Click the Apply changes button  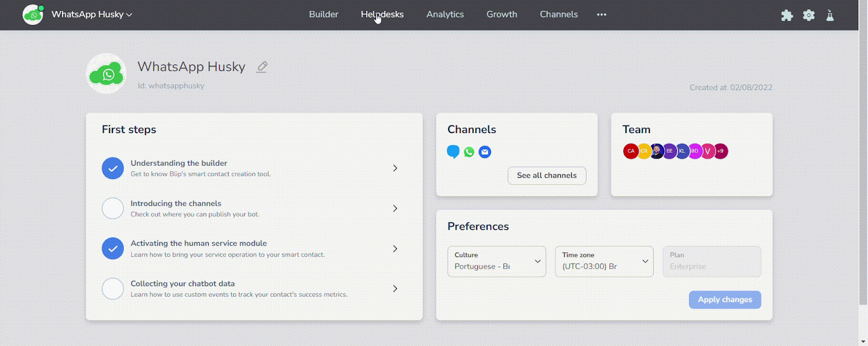(725, 300)
